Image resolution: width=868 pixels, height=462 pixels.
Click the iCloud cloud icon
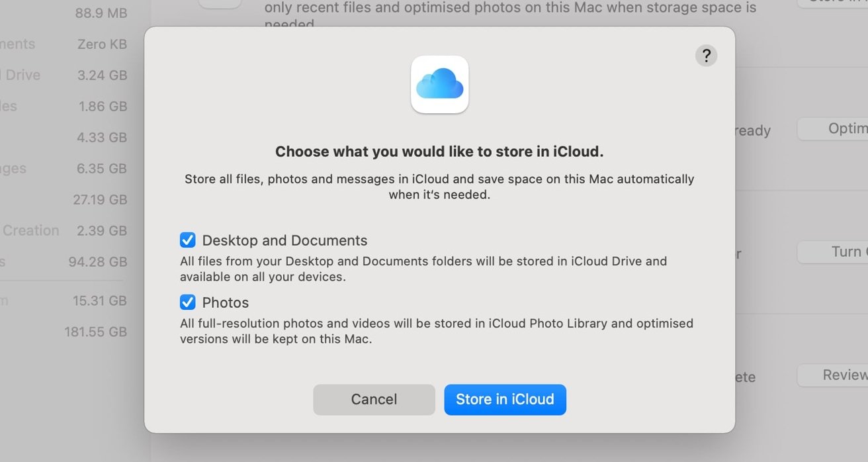[x=440, y=85]
